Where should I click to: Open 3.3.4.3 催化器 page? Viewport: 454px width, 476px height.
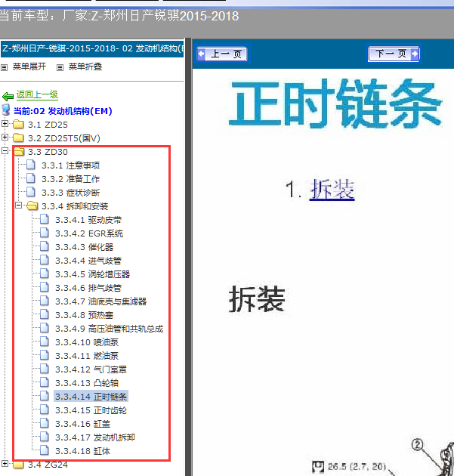tap(85, 247)
